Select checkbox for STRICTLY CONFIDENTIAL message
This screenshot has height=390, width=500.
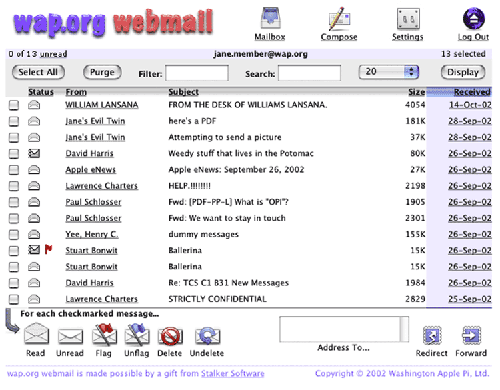point(14,299)
